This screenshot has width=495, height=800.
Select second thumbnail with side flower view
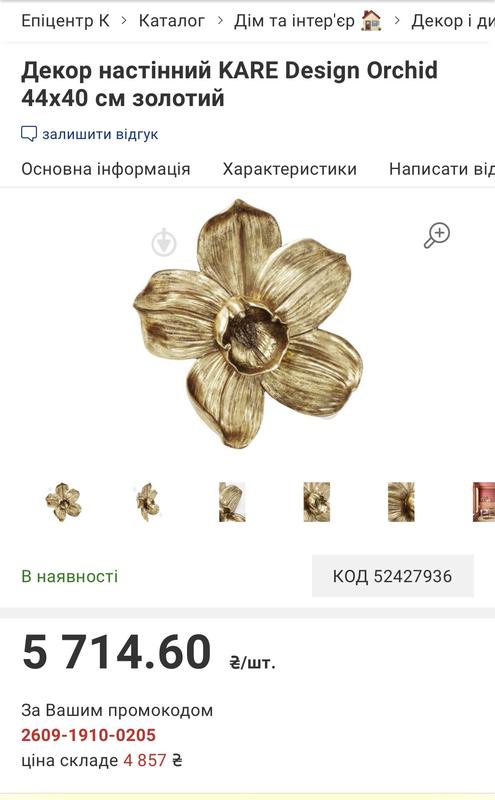(148, 502)
